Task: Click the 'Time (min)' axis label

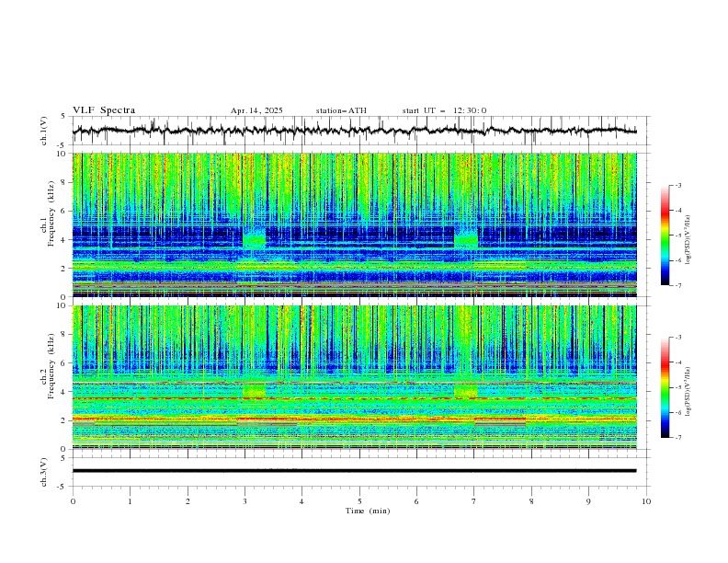Action: 368,511
